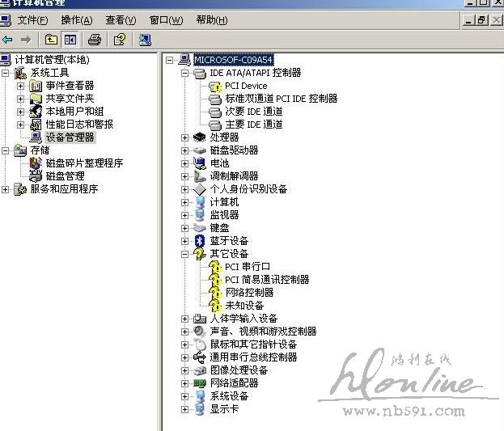Click the 本地用户和组 label
Screen dimensions: 504x431
click(x=74, y=112)
